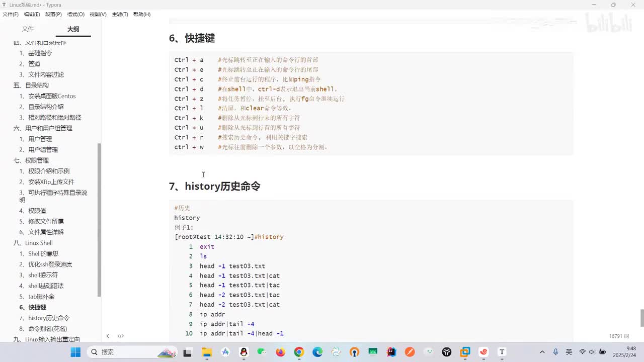Click the code line Ctrl + a
Viewport: 644px width, 362px height.
click(247, 60)
